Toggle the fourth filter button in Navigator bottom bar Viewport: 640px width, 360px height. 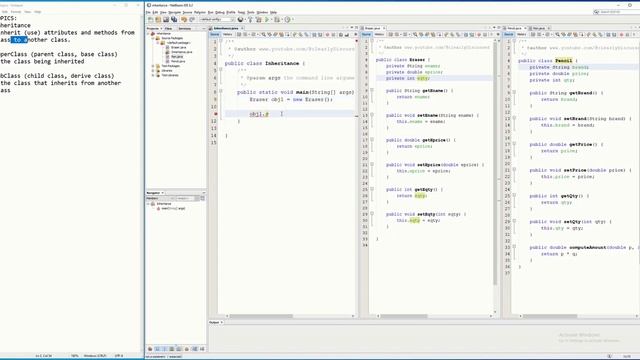coord(171,349)
